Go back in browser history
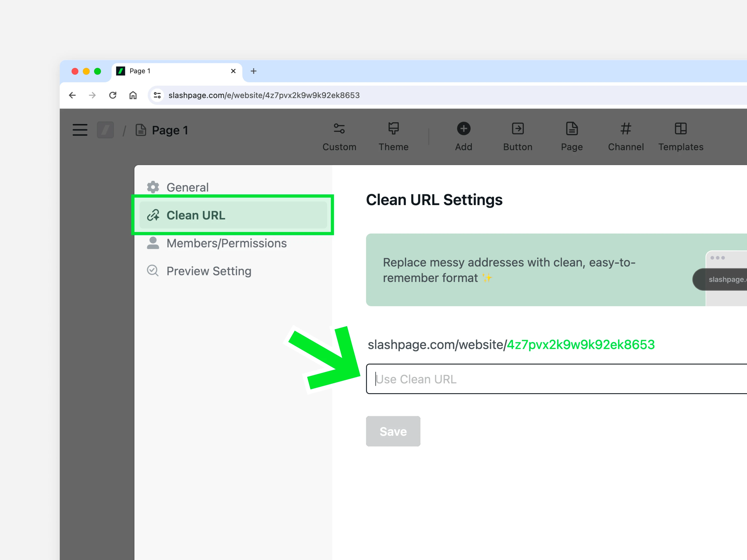747x560 pixels. [x=72, y=95]
